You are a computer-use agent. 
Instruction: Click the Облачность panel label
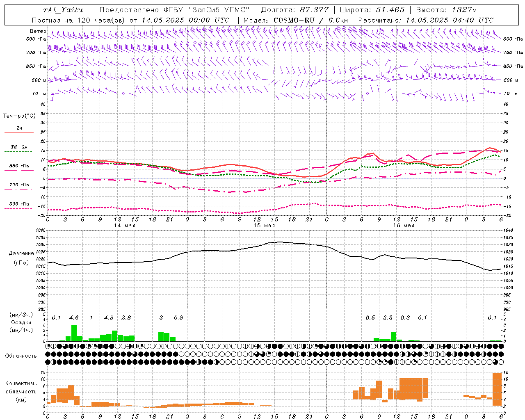(x=21, y=356)
